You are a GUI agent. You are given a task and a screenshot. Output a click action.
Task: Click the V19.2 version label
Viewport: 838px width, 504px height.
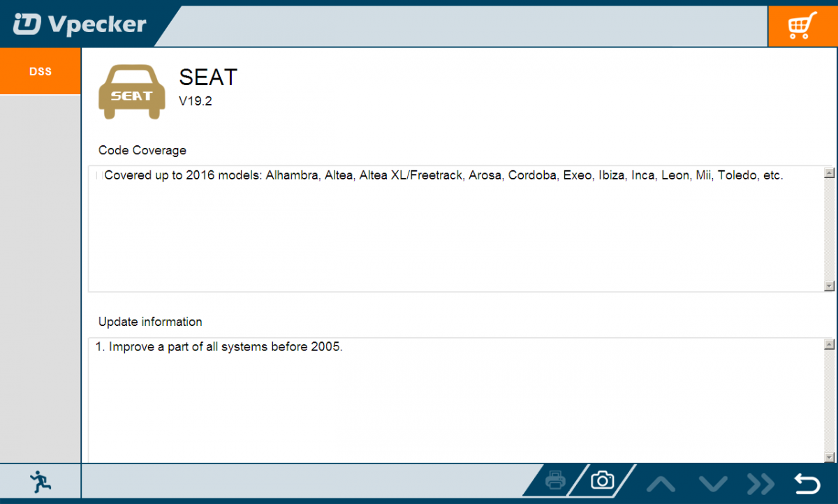[x=196, y=101]
